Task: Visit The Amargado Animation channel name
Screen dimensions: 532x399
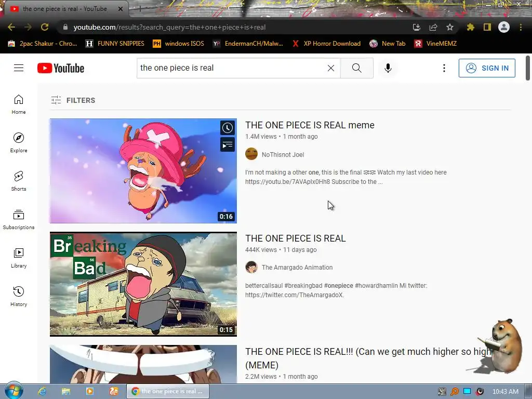Action: point(297,268)
